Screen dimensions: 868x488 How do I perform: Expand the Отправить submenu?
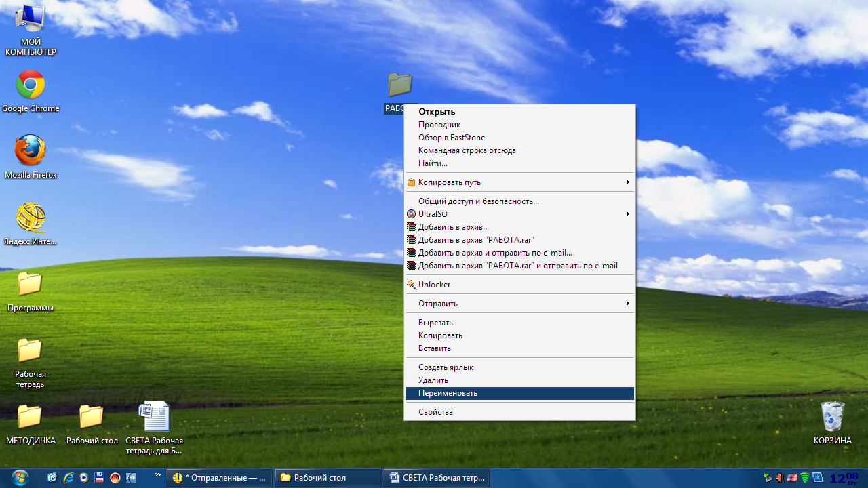(519, 304)
